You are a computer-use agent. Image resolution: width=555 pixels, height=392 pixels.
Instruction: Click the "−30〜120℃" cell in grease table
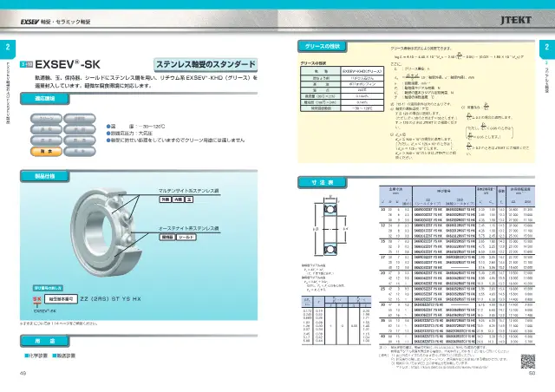pyautogui.click(x=362, y=108)
